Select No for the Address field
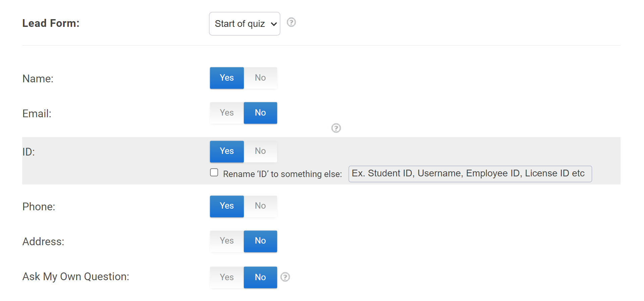 (x=260, y=241)
